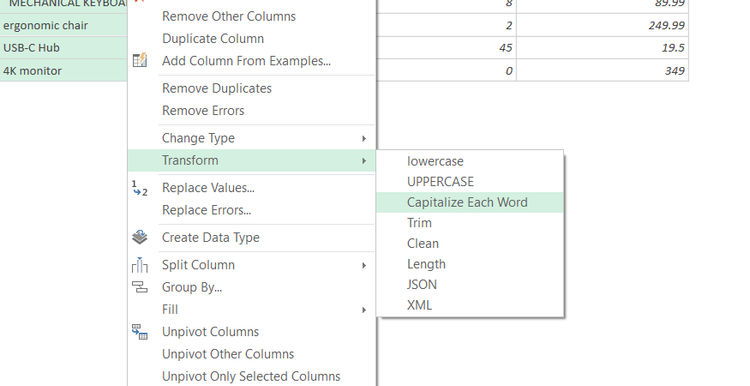Click the price cell 249.99
Screen dimensions: 750x386
(x=603, y=25)
